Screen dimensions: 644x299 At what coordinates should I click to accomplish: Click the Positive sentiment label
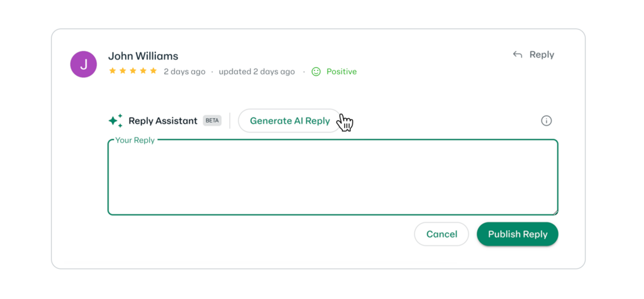pos(341,72)
